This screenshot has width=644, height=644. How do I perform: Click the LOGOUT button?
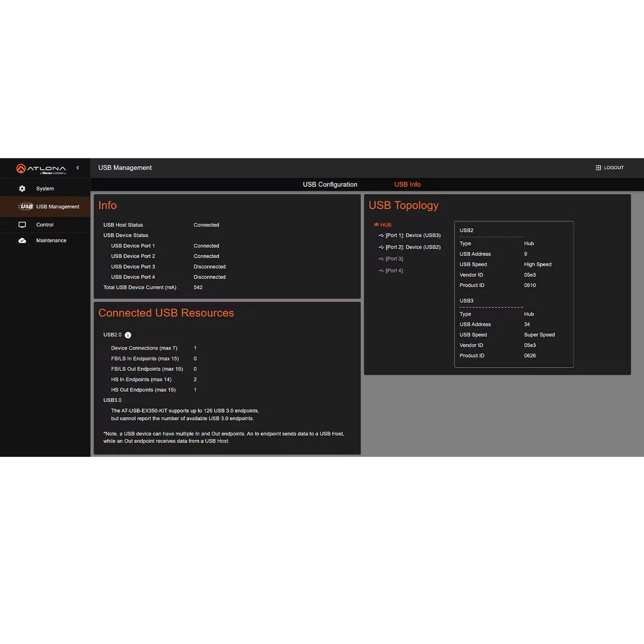pyautogui.click(x=610, y=167)
